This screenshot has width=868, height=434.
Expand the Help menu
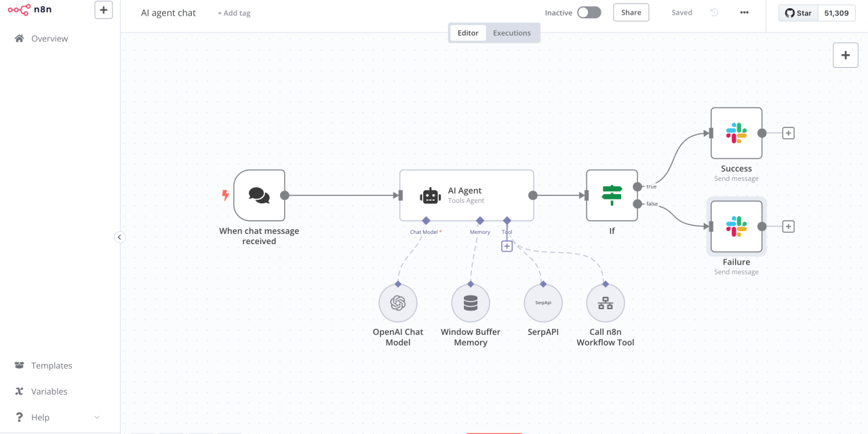(x=41, y=416)
